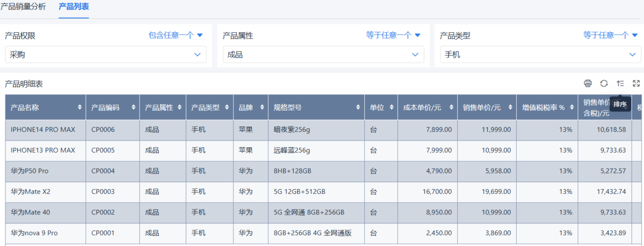Click tax-excluded price 10,618.58

[611, 129]
